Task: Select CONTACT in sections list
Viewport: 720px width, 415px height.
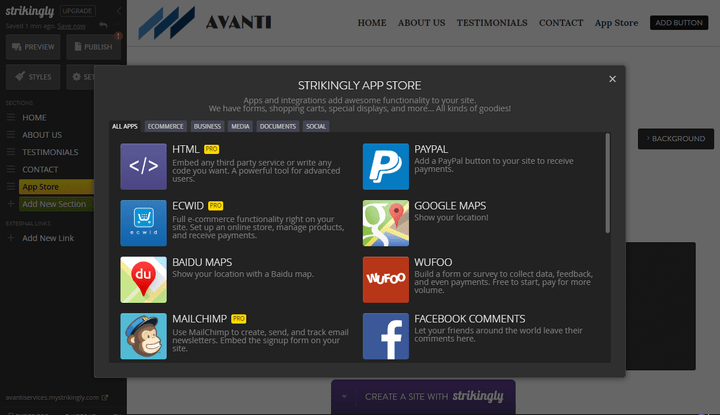Action: pyautogui.click(x=40, y=169)
